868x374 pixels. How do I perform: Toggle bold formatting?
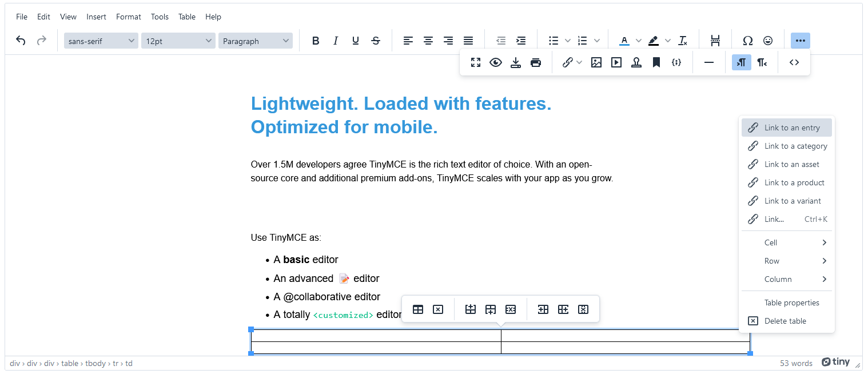pos(316,40)
